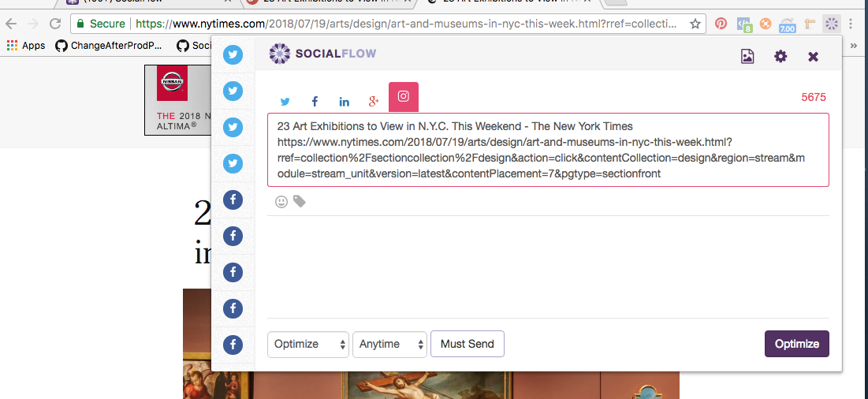The width and height of the screenshot is (868, 399).
Task: Select the bottommost Facebook account in sidebar
Action: [233, 345]
